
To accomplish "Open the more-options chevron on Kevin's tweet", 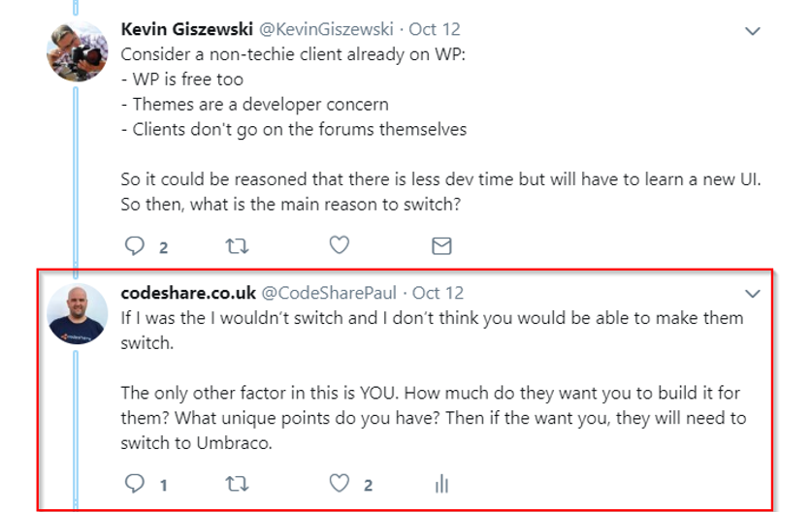I will click(752, 31).
